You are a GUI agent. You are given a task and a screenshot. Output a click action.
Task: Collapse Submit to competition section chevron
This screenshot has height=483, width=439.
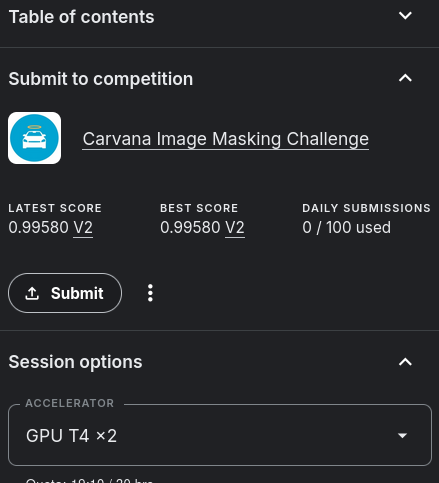tap(405, 78)
